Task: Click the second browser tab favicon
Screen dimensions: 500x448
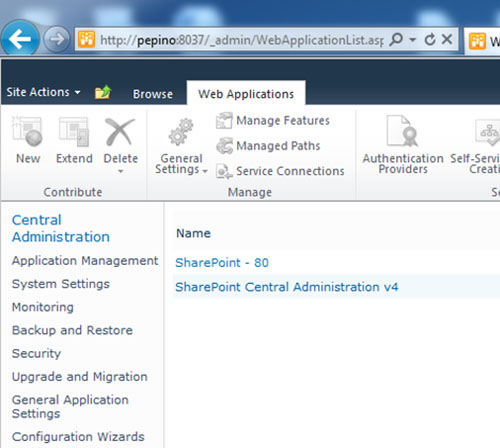Action: [x=477, y=41]
